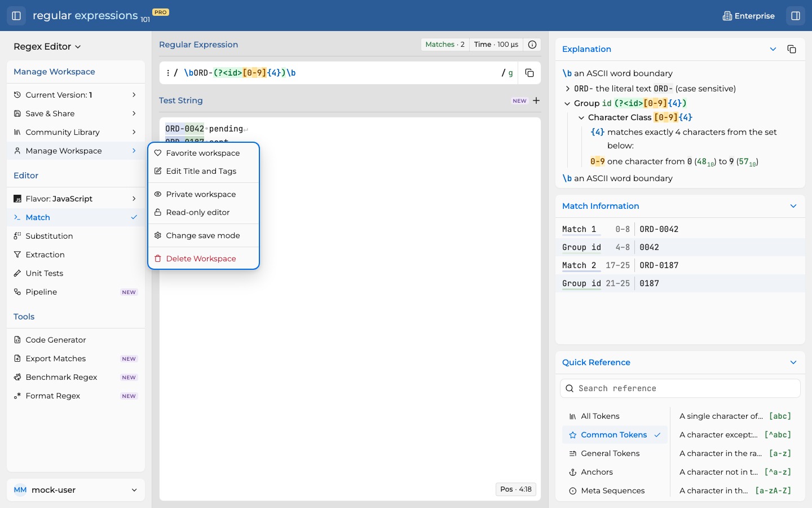
Task: Open Save & Share options
Action: 76,113
